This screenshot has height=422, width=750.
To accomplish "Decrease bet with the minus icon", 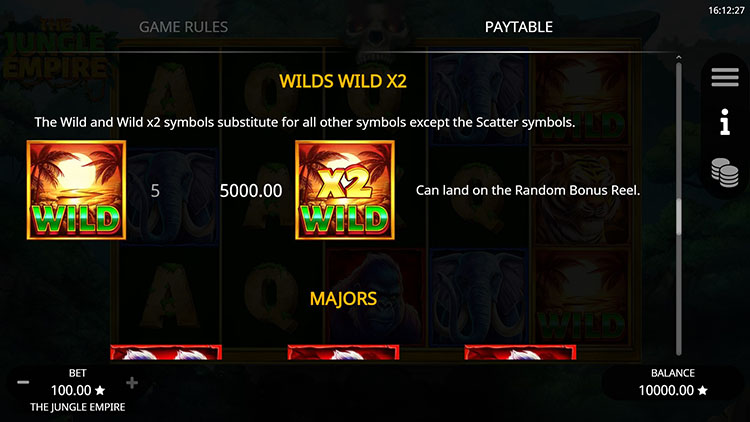I will (23, 382).
